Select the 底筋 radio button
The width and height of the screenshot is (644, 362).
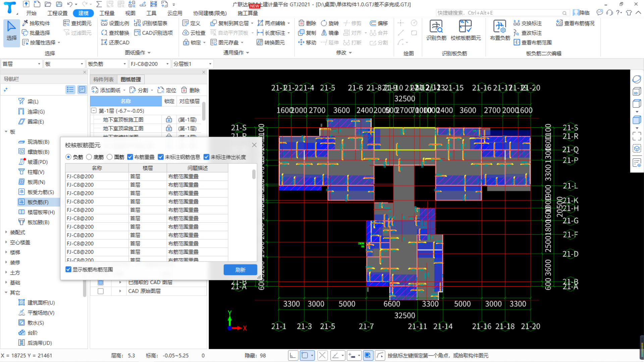click(89, 157)
